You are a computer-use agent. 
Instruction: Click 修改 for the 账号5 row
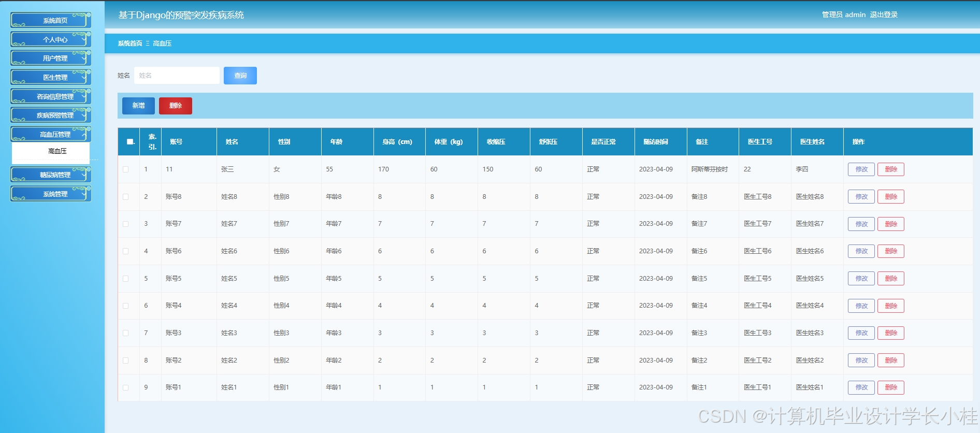coord(861,279)
